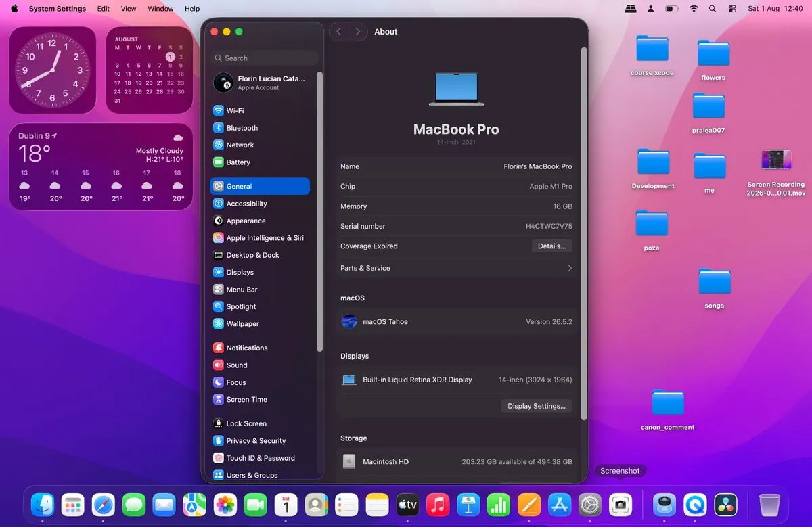Open Trash in the Dock
Image resolution: width=812 pixels, height=527 pixels.
(769, 505)
